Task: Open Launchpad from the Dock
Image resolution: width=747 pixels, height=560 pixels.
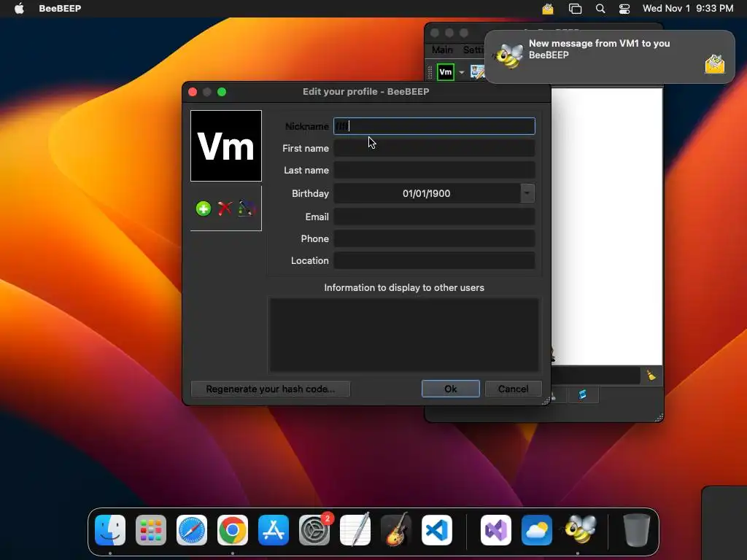Action: (x=151, y=530)
